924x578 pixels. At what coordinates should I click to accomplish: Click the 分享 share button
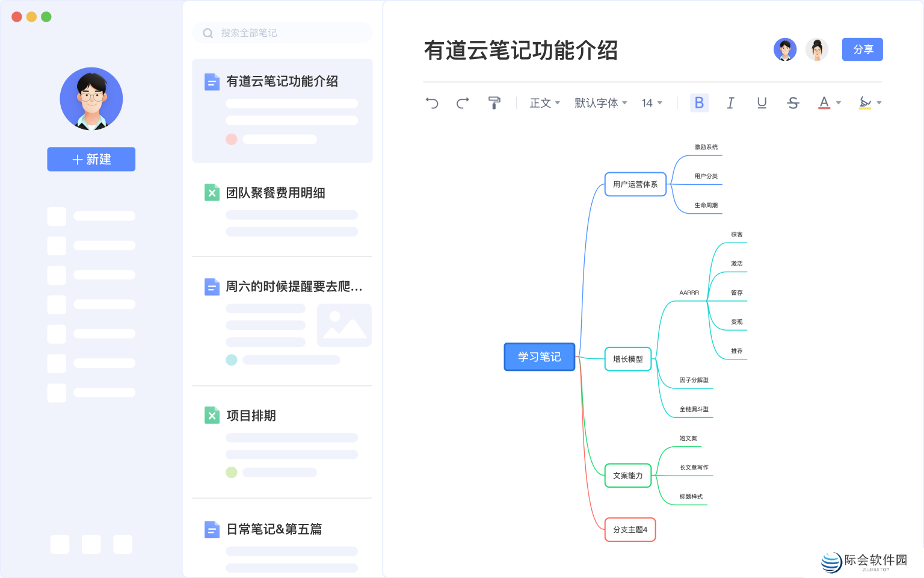(x=862, y=49)
